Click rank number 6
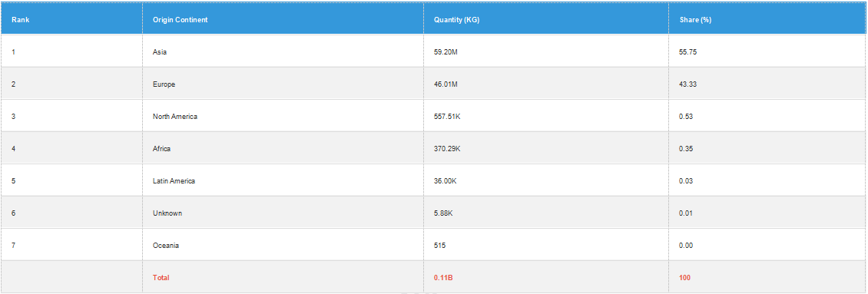 13,213
